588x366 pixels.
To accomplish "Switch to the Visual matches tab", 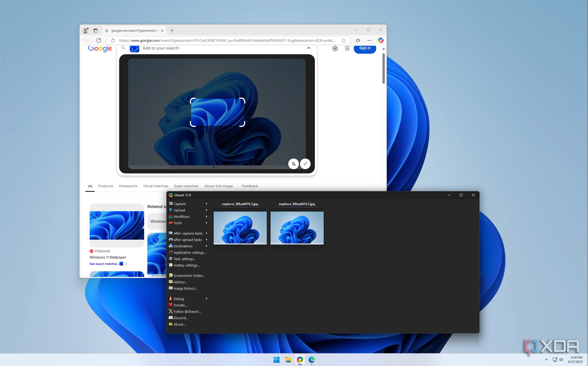I will coord(156,186).
